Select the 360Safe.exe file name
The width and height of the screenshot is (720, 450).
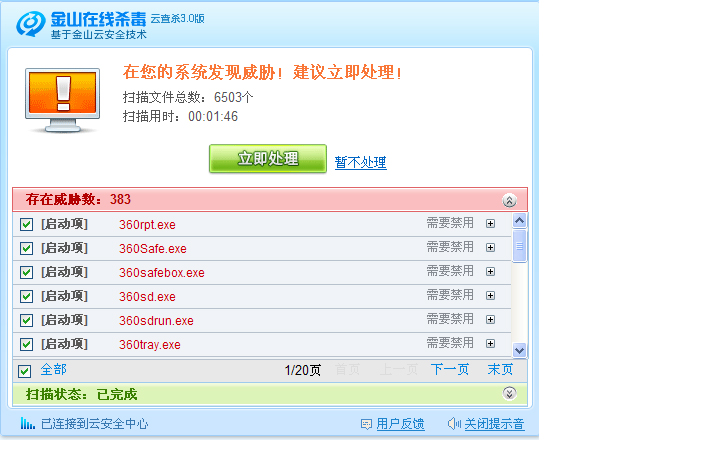pos(152,248)
